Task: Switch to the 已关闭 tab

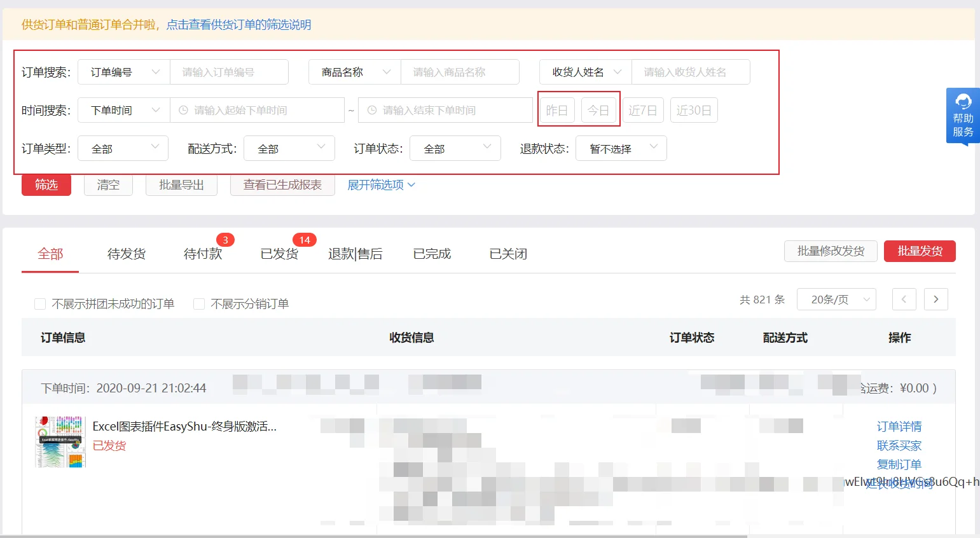Action: coord(508,254)
